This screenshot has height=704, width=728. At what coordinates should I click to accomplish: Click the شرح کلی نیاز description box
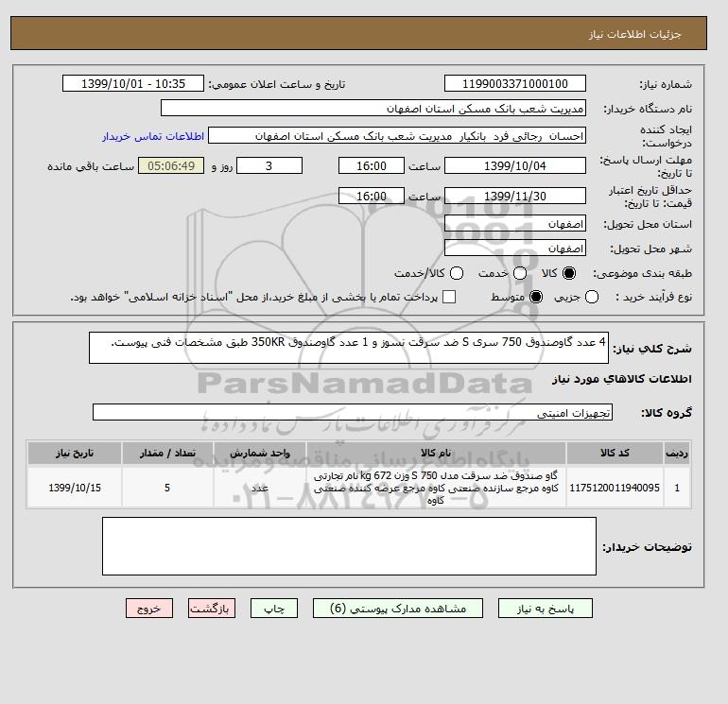pos(349,348)
